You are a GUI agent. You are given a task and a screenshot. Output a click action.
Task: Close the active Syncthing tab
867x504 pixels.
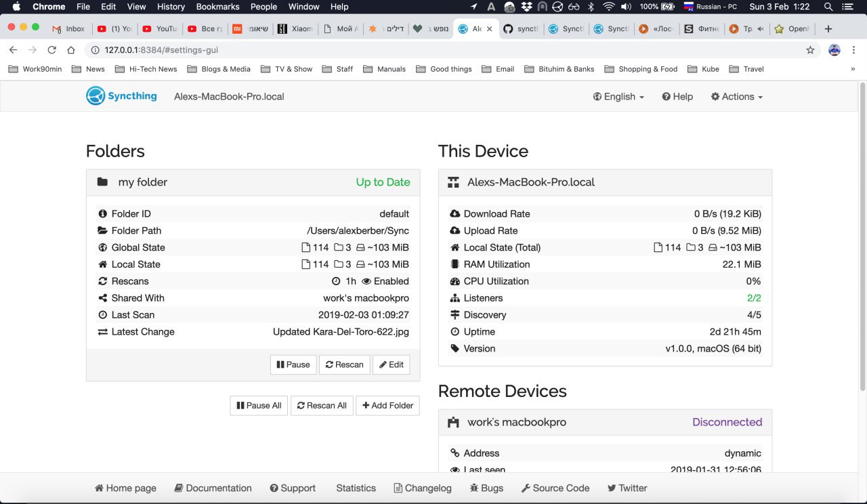490,29
